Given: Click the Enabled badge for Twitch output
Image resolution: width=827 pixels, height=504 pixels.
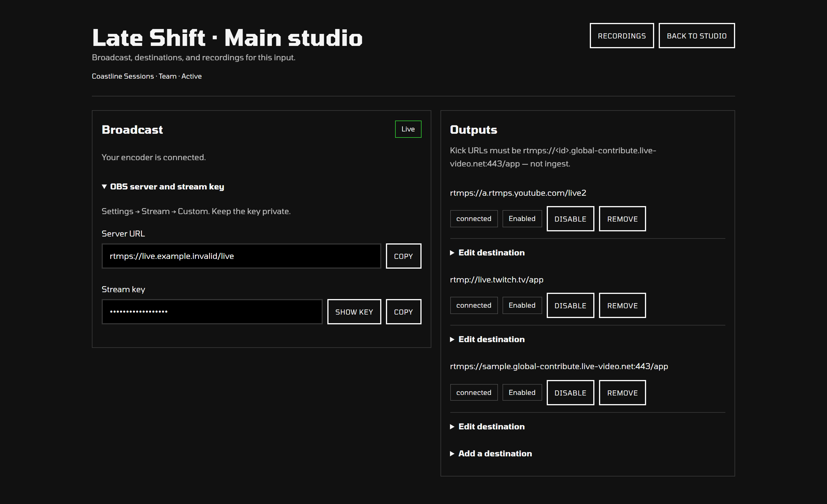Looking at the screenshot, I should pyautogui.click(x=522, y=305).
